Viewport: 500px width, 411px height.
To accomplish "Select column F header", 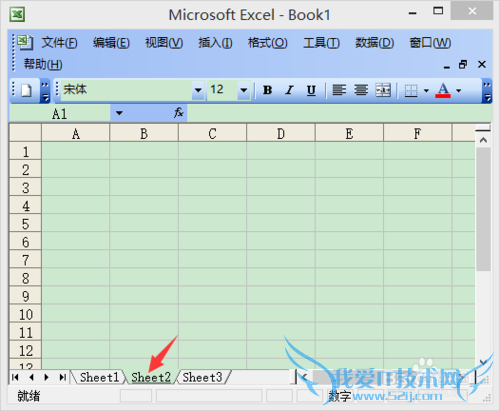I will (417, 134).
